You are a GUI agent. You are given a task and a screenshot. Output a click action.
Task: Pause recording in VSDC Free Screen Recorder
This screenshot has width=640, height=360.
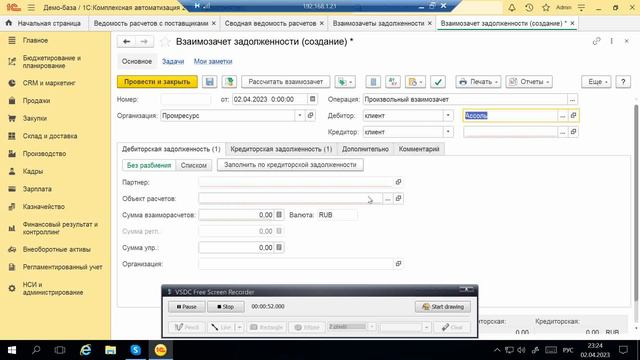[187, 307]
